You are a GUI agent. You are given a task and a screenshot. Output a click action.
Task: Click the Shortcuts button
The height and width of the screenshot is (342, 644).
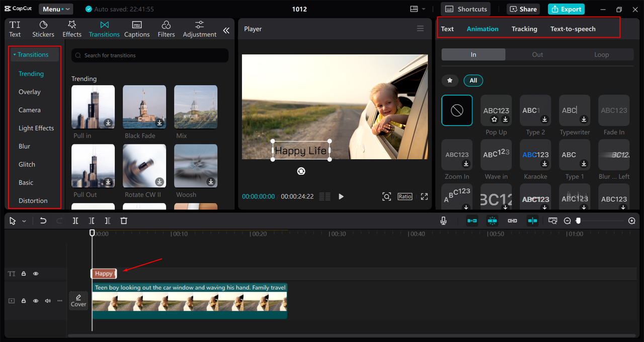point(466,9)
